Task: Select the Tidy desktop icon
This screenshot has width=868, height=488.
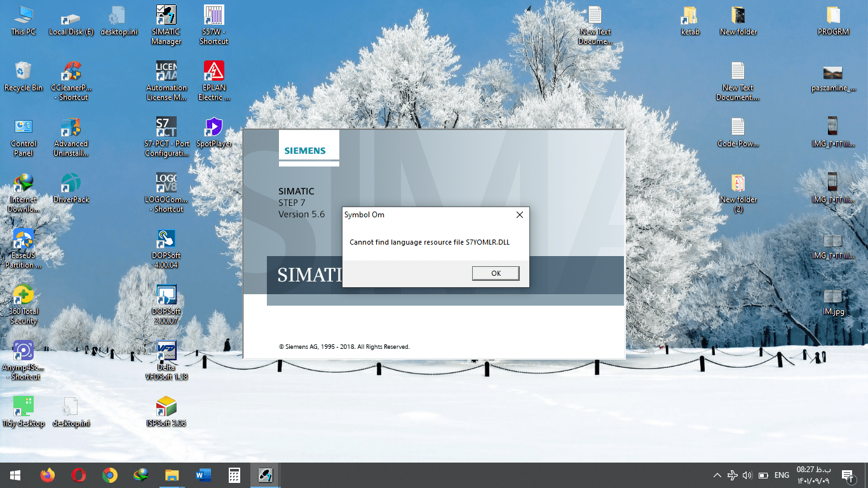Action: point(24,412)
